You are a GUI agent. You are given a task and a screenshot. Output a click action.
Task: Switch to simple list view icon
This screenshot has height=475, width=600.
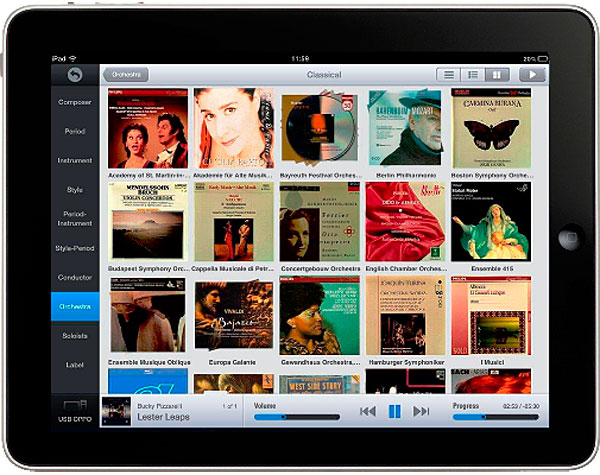click(x=448, y=75)
